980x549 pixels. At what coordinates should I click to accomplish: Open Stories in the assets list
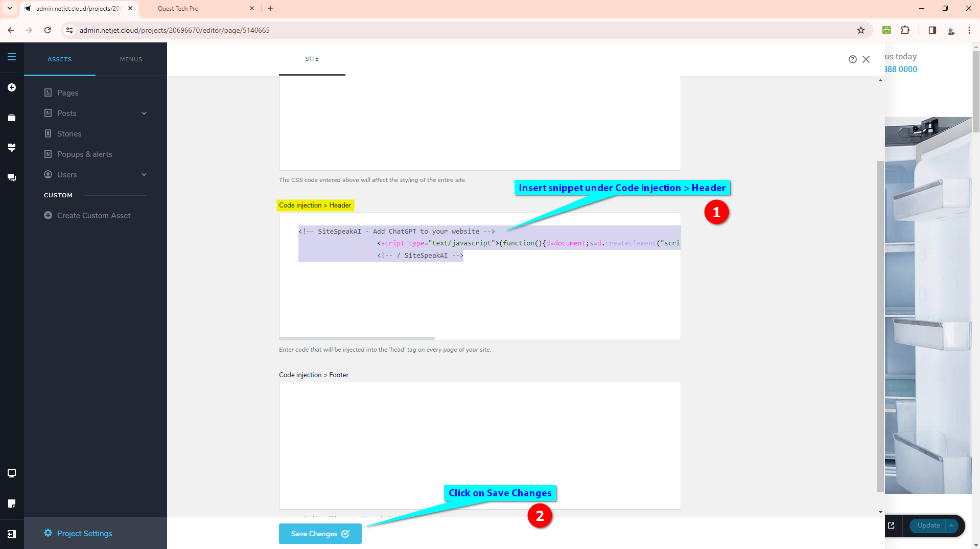coord(69,133)
